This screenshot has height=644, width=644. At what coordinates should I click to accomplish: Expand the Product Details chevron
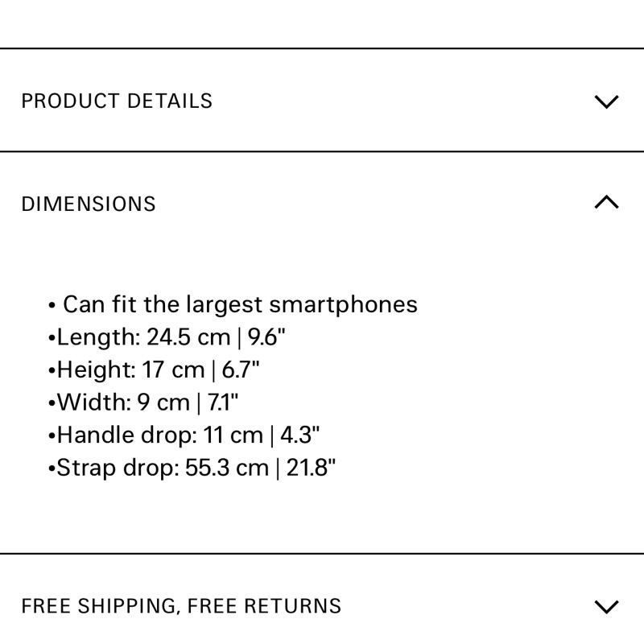click(x=605, y=101)
